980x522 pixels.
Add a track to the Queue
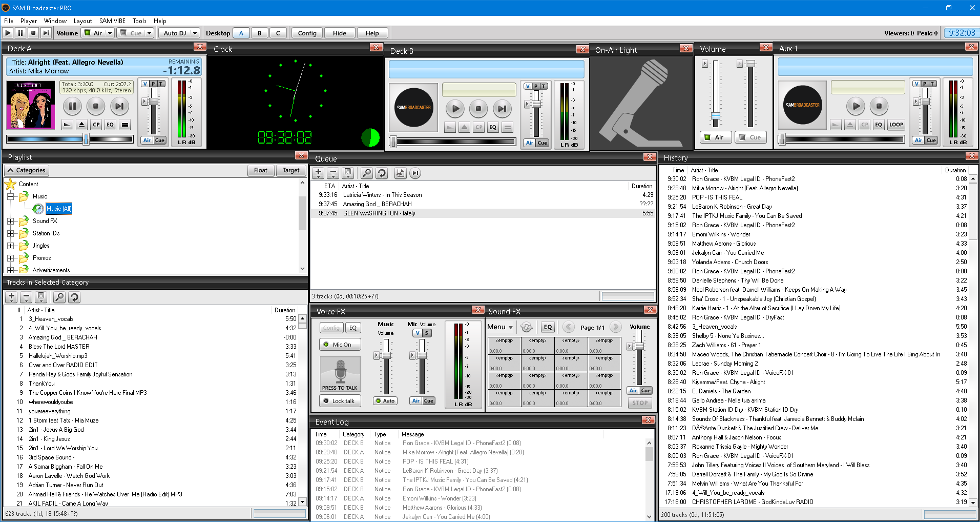(x=319, y=173)
